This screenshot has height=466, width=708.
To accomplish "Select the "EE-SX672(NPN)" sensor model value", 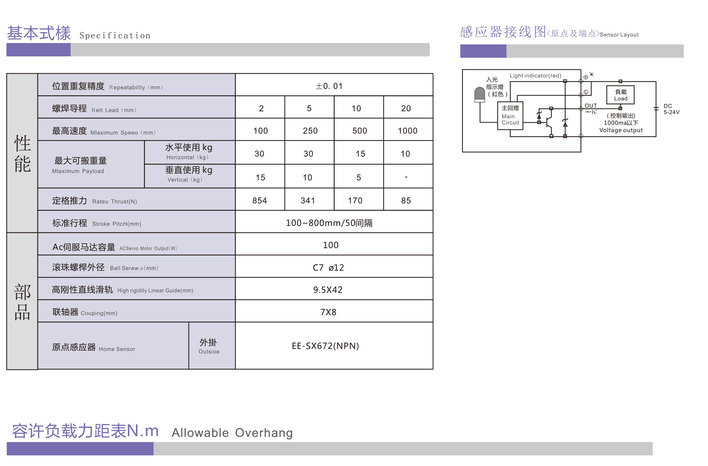I will (326, 346).
